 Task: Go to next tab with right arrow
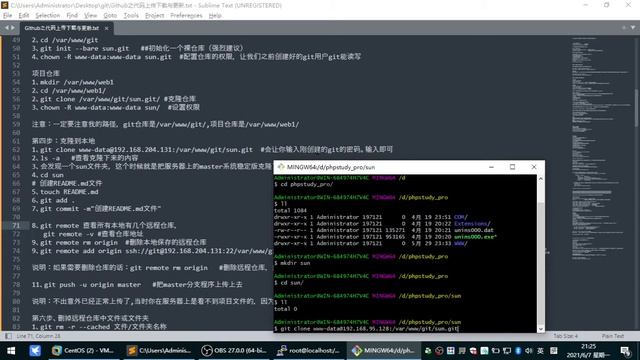tap(13, 28)
